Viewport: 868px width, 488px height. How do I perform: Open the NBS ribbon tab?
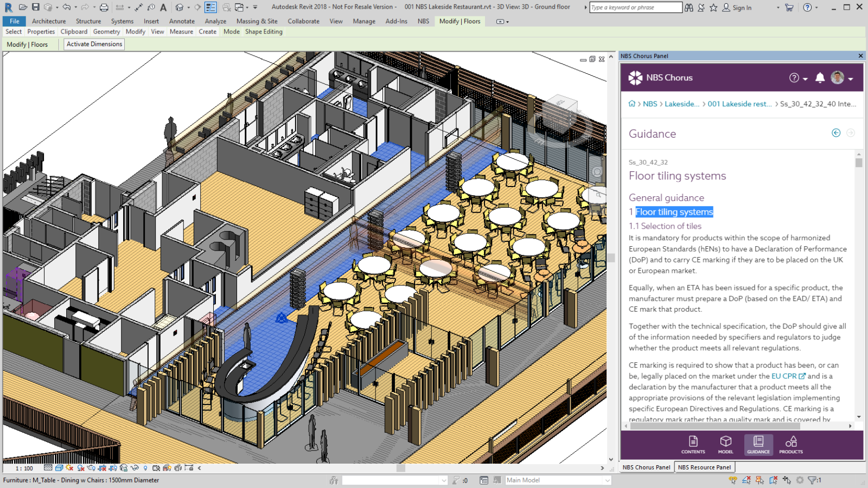[x=423, y=21]
